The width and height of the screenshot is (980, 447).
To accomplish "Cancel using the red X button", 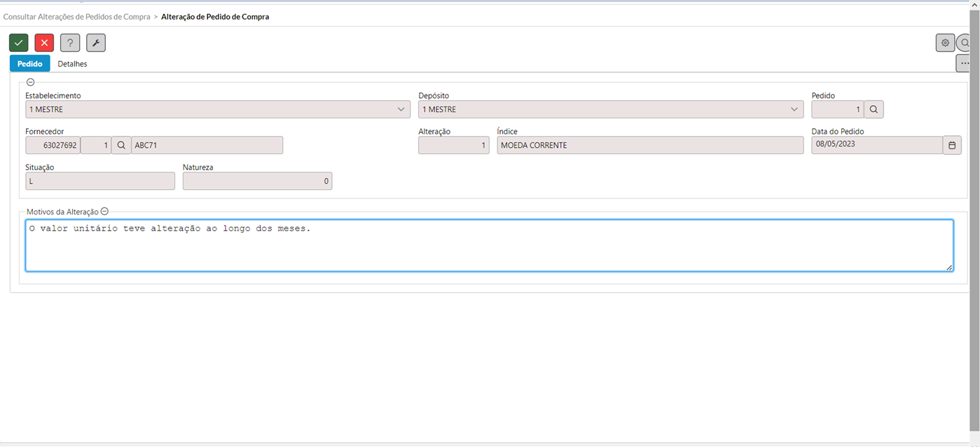I will click(x=44, y=43).
